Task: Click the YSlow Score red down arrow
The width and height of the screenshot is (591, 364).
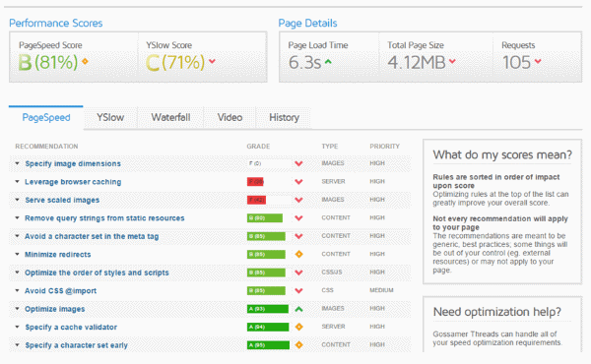Action: click(x=212, y=61)
